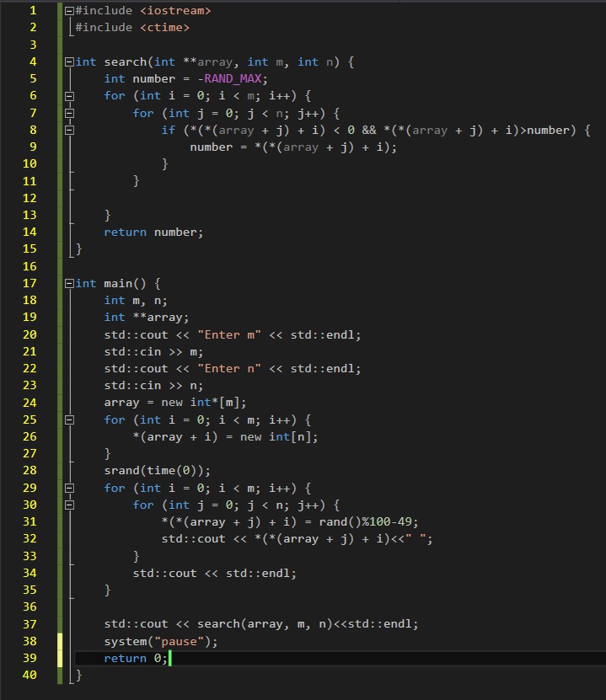Click 'int m, n;' declaration

(x=136, y=301)
